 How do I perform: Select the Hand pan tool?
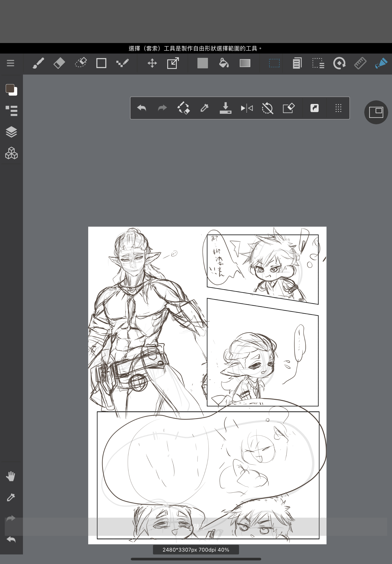coord(11,476)
